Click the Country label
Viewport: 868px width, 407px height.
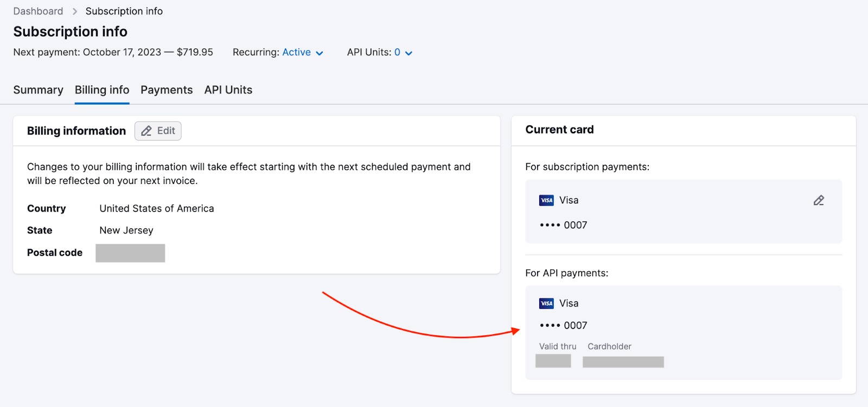point(47,208)
